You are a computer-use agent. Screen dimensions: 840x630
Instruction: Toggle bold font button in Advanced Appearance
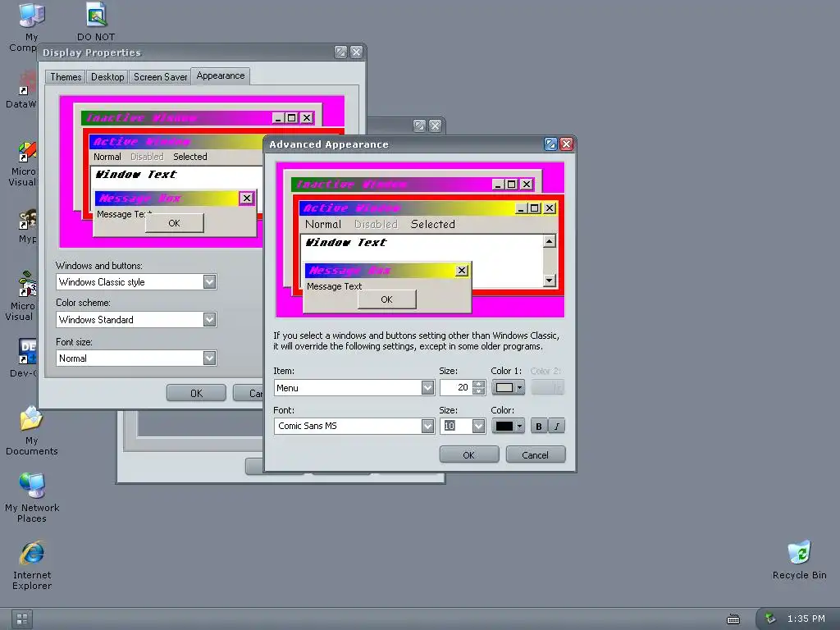point(539,426)
